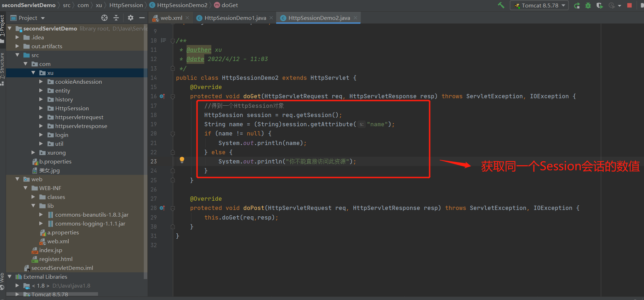
Task: Select the a.properties file
Action: tap(63, 232)
